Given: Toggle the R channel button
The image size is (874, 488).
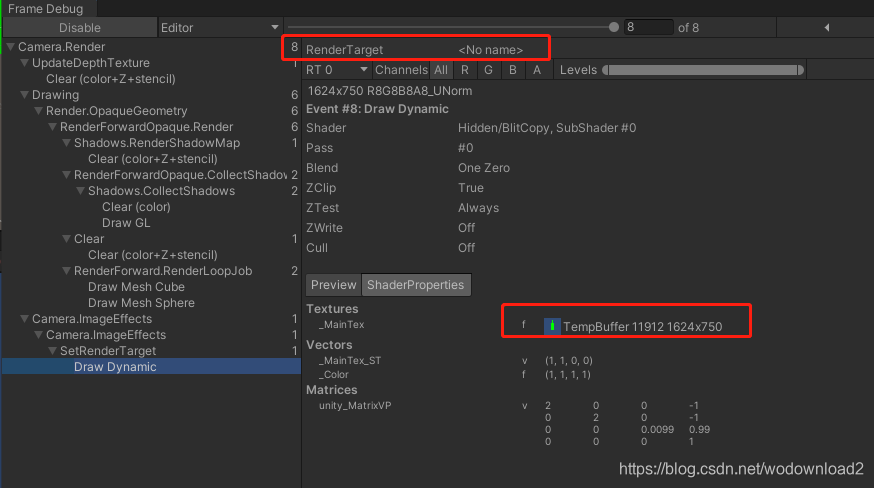Looking at the screenshot, I should tap(465, 70).
